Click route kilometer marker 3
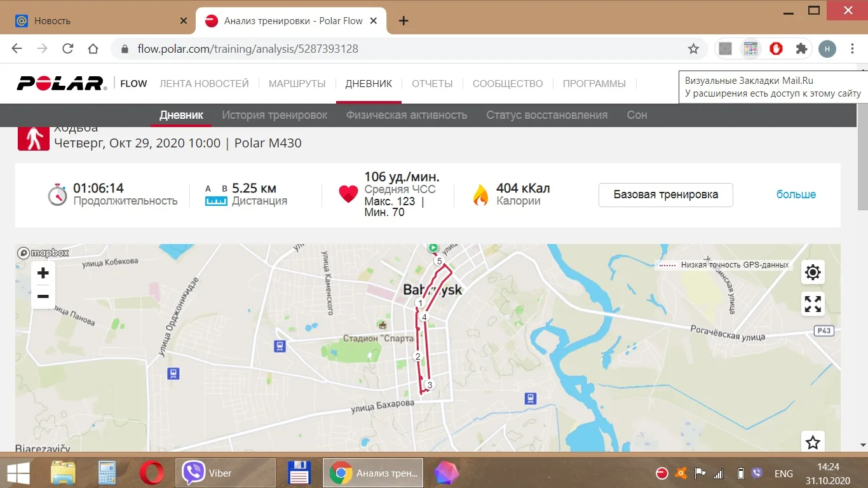 coord(430,385)
